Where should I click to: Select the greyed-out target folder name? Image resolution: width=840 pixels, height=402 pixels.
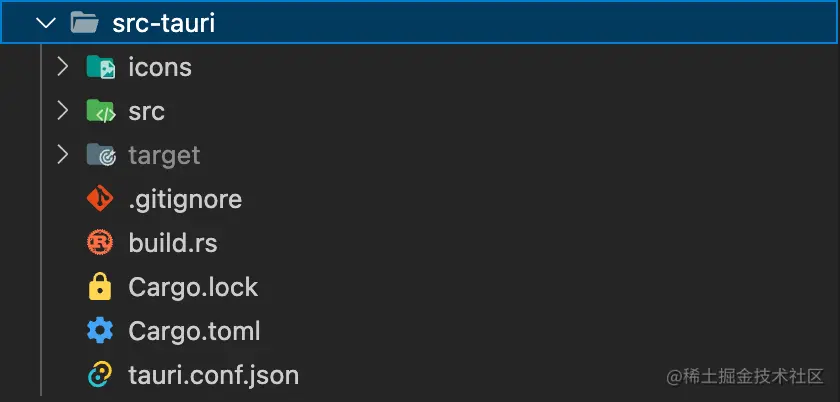pos(164,156)
